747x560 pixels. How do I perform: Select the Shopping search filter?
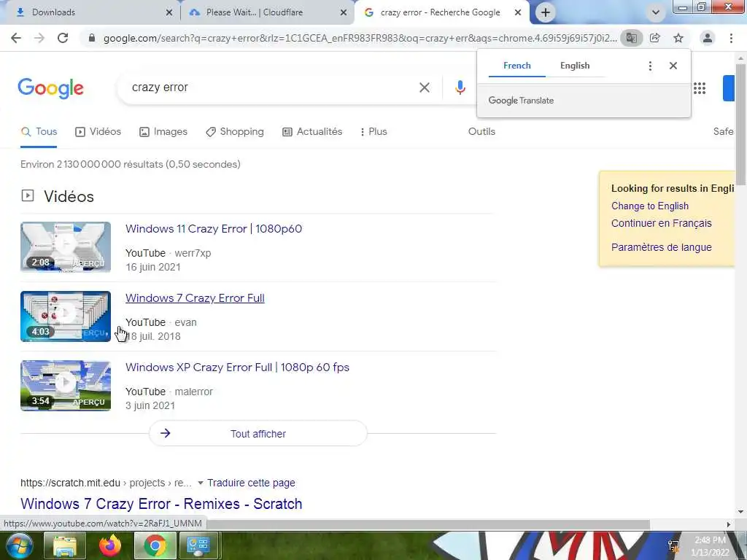coord(234,132)
